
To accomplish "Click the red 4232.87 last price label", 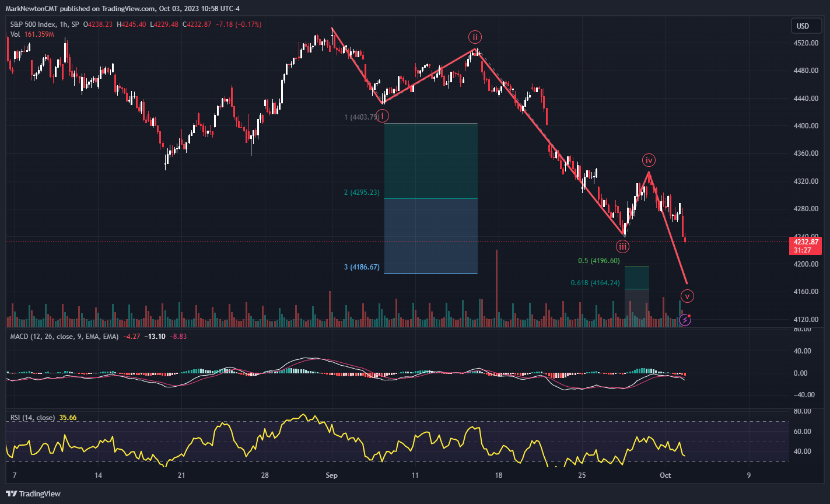I will click(x=805, y=241).
